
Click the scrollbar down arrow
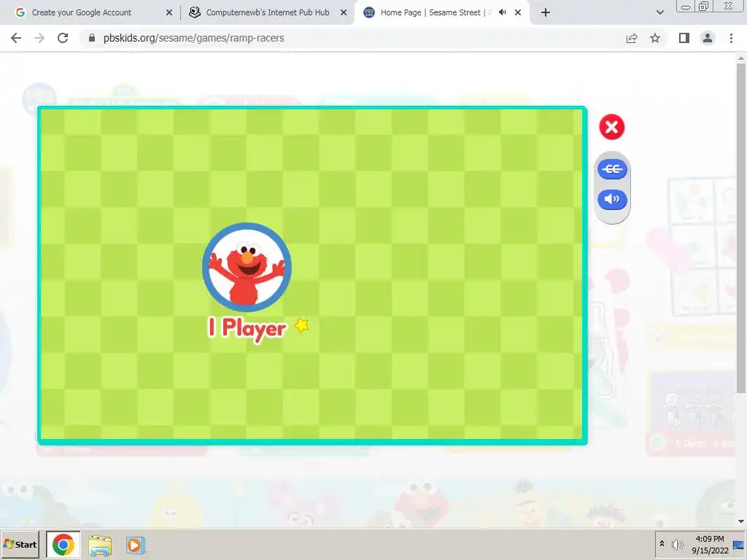(741, 521)
